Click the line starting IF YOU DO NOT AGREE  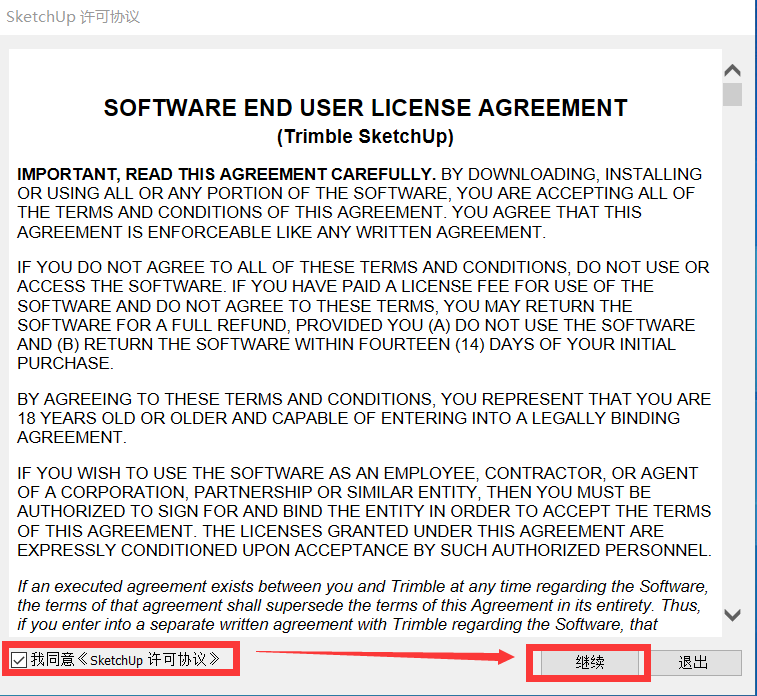363,267
